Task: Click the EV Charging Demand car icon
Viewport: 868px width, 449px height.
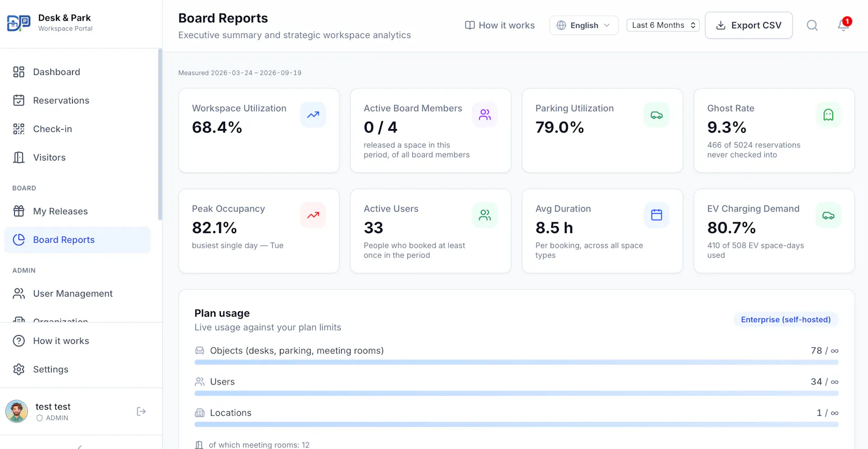Action: [828, 215]
